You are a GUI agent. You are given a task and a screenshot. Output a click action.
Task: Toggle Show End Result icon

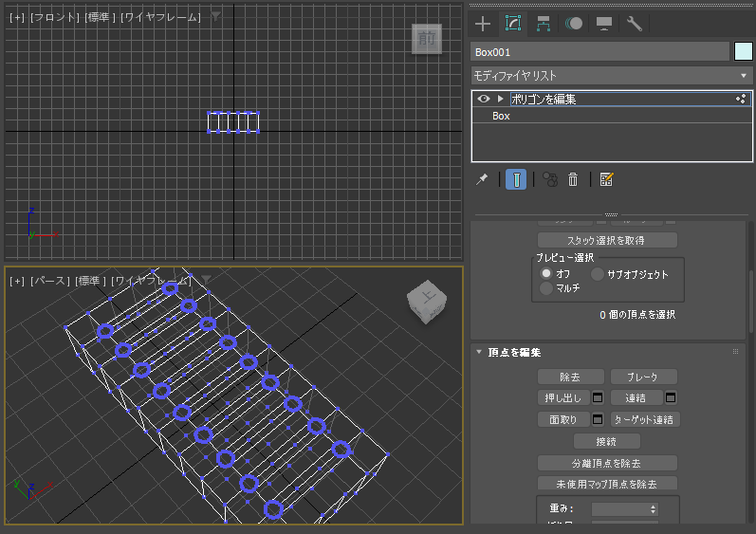pos(516,179)
